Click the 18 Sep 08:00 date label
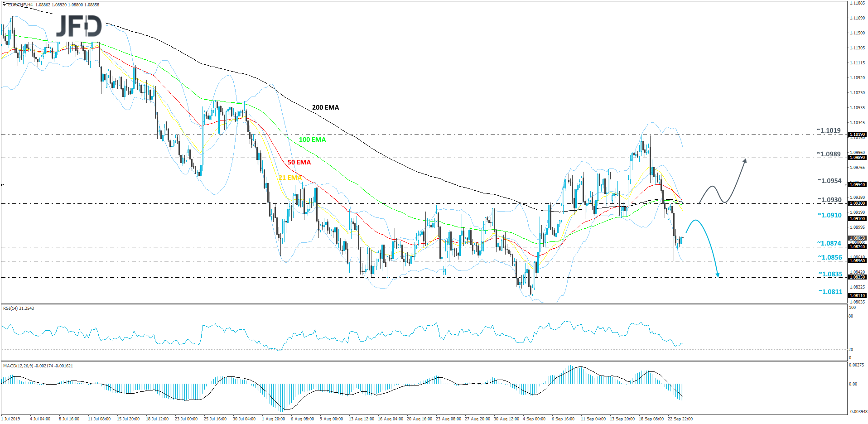 (651, 419)
